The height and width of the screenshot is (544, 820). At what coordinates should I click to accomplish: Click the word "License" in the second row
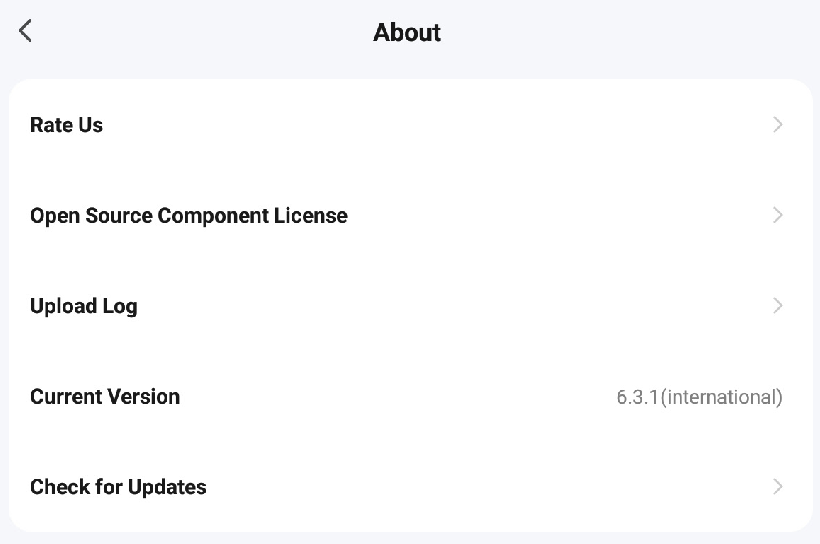310,216
